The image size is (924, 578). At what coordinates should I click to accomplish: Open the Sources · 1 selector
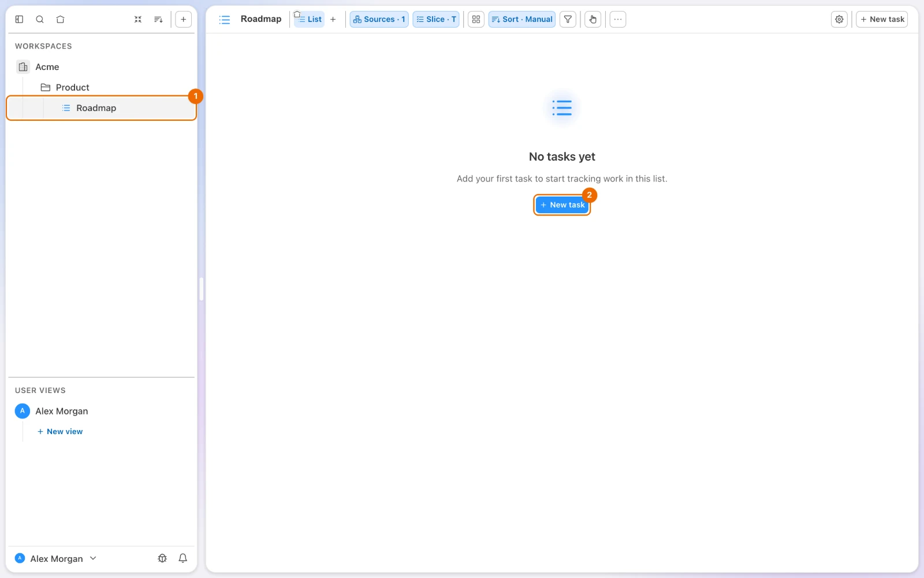pos(379,19)
